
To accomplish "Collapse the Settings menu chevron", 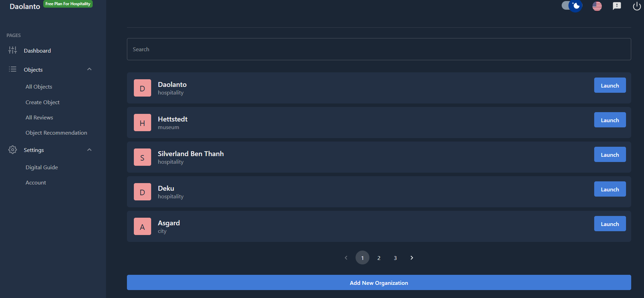I will 89,150.
